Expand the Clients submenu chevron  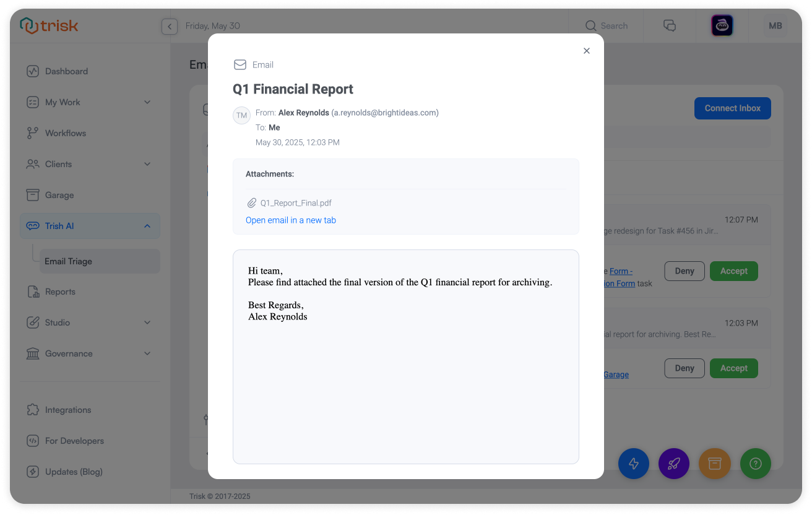pyautogui.click(x=147, y=164)
